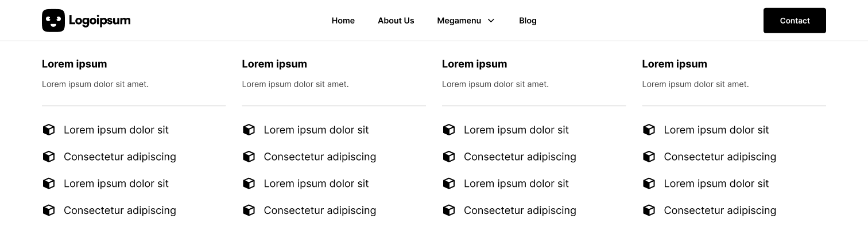Image resolution: width=868 pixels, height=234 pixels.
Task: Click the box icon in first column's last row
Action: pyautogui.click(x=49, y=210)
